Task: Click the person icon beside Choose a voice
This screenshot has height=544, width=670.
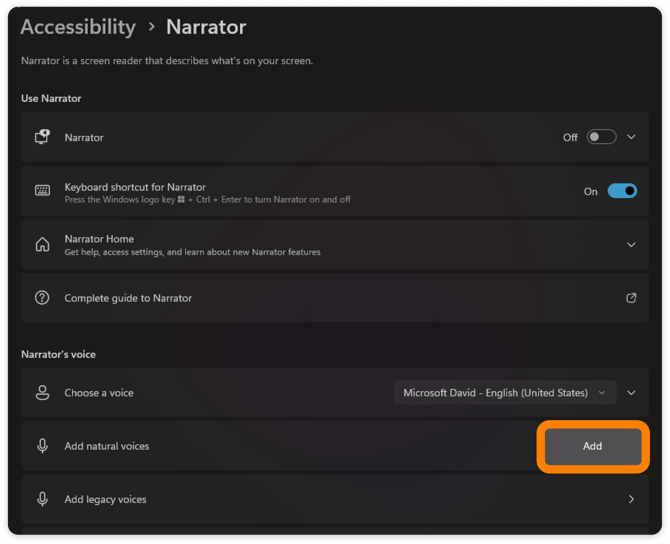Action: click(42, 392)
